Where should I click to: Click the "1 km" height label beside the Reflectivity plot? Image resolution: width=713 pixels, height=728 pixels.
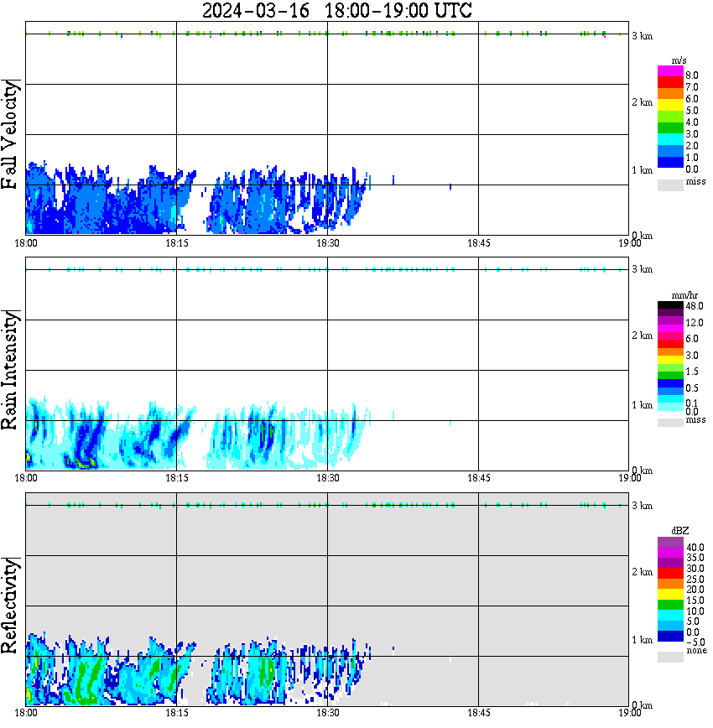click(x=643, y=640)
